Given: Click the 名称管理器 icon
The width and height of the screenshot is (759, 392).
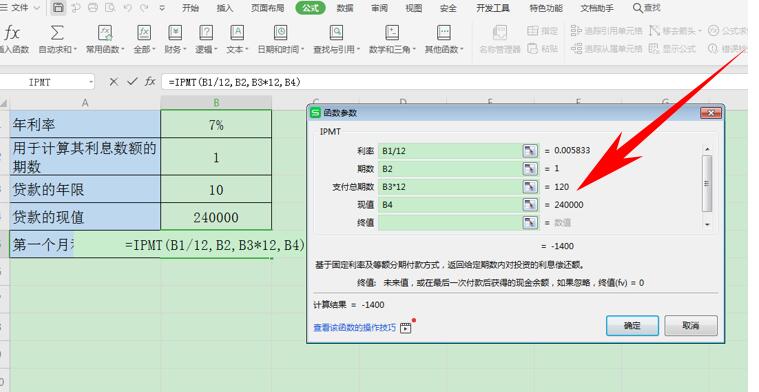Looking at the screenshot, I should [x=500, y=33].
